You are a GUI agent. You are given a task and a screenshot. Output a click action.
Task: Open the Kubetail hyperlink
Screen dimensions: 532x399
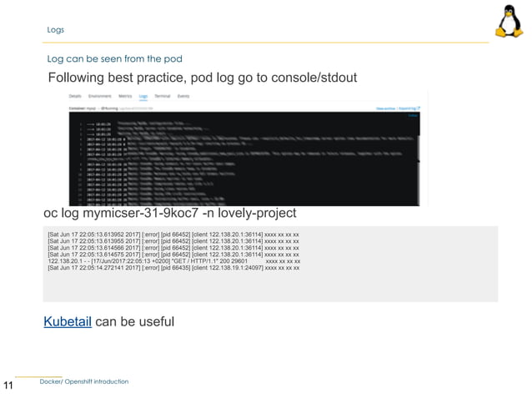(x=68, y=321)
